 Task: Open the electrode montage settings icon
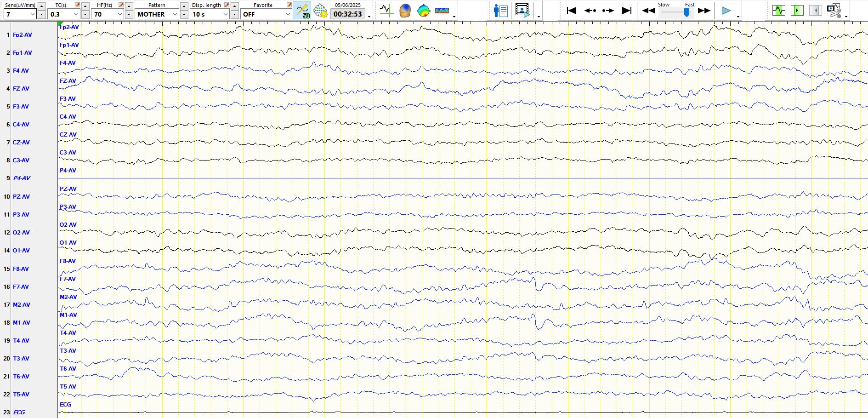pyautogui.click(x=320, y=10)
